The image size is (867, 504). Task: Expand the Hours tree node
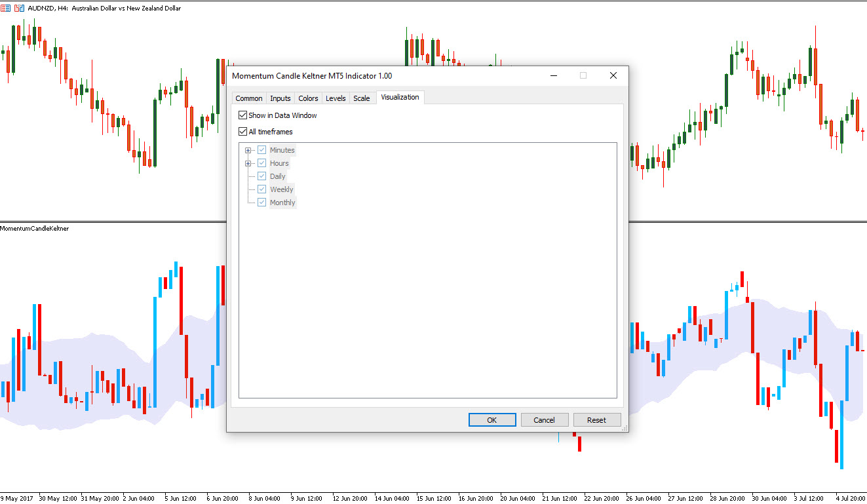[248, 163]
